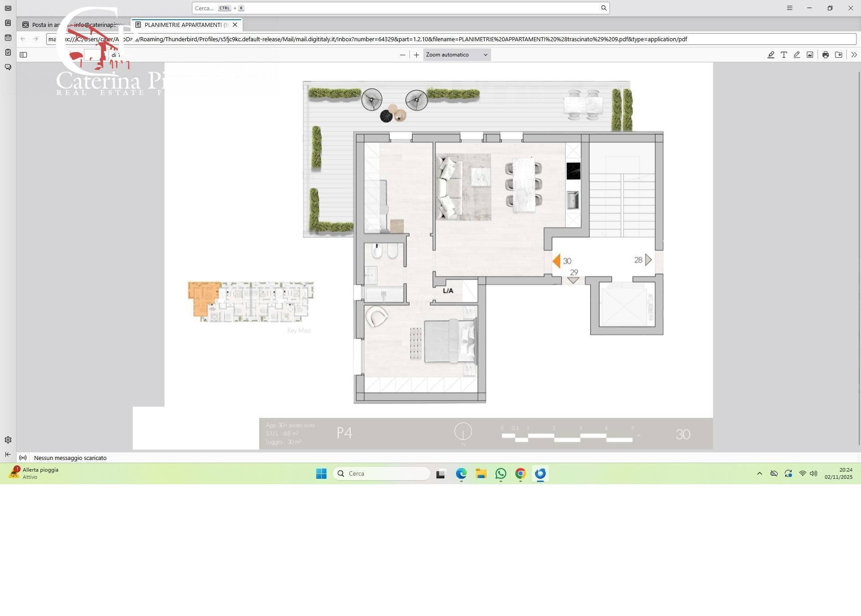
Task: Open the Zoom automatico dropdown
Action: pos(457,55)
